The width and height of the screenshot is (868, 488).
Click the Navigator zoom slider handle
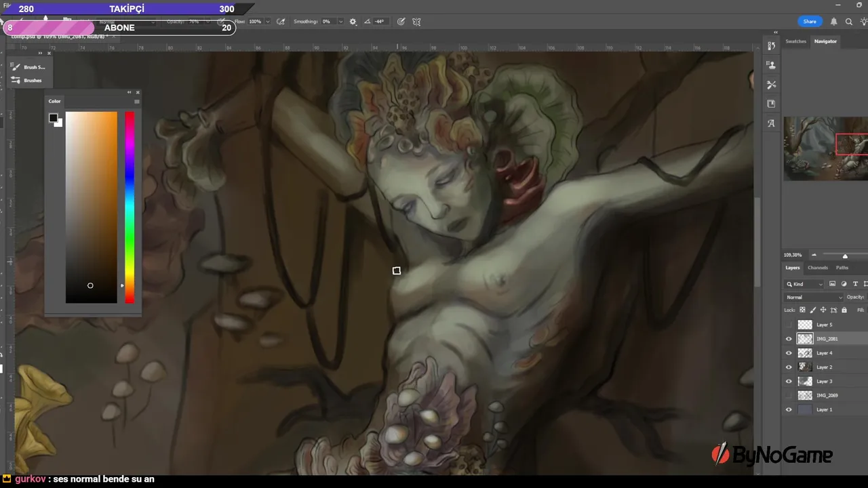point(845,256)
